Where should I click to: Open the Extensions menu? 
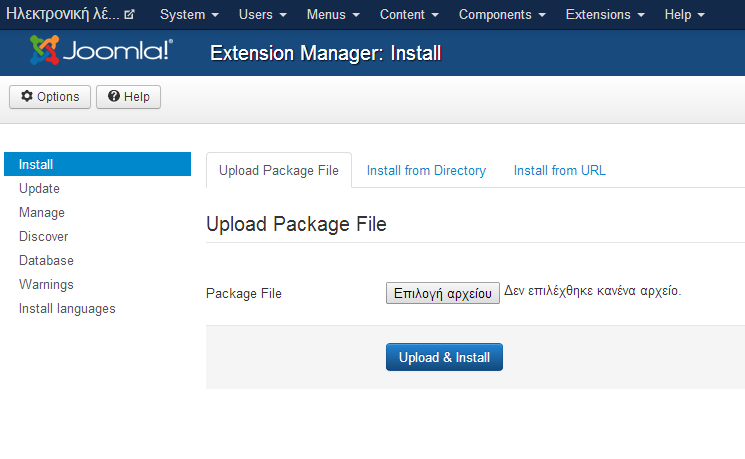tap(605, 15)
